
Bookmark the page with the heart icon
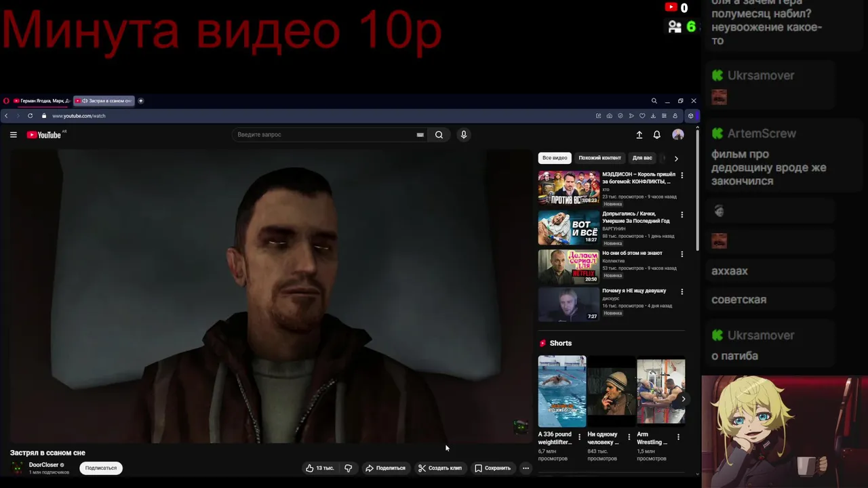(x=642, y=116)
